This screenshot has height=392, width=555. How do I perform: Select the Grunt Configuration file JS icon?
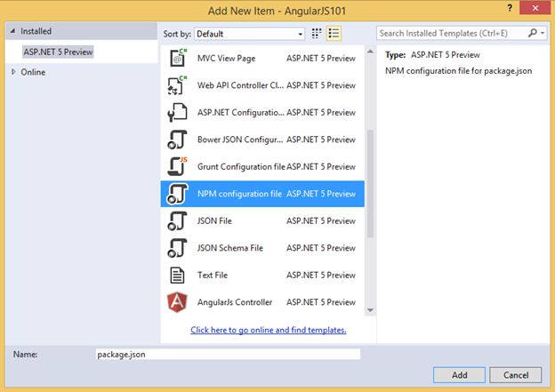coord(177,166)
